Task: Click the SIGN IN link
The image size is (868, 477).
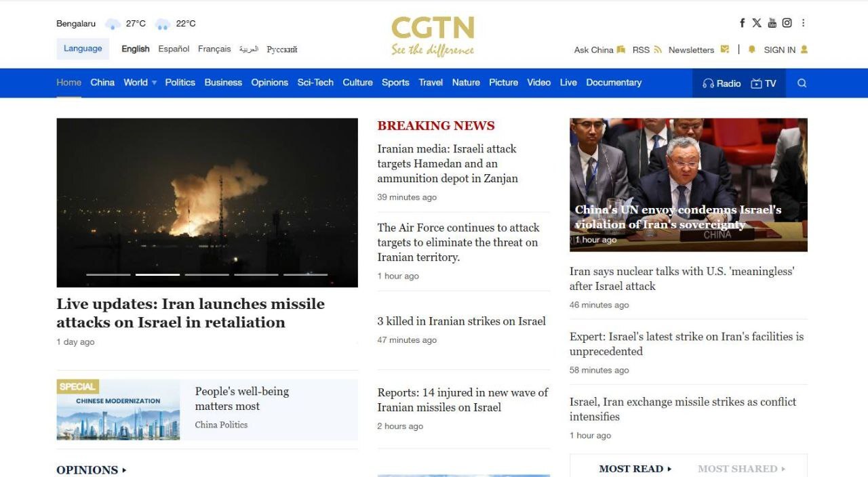Action: coord(779,49)
